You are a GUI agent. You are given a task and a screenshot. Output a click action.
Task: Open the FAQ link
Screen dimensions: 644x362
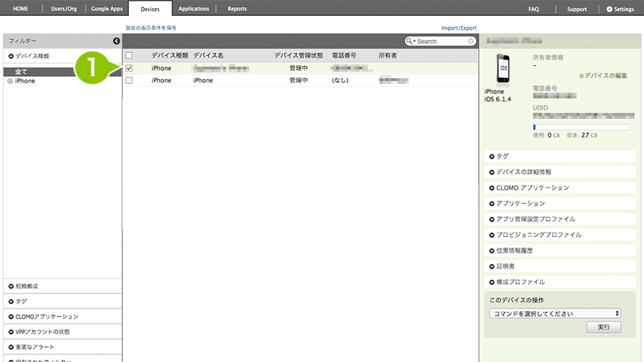coord(533,9)
